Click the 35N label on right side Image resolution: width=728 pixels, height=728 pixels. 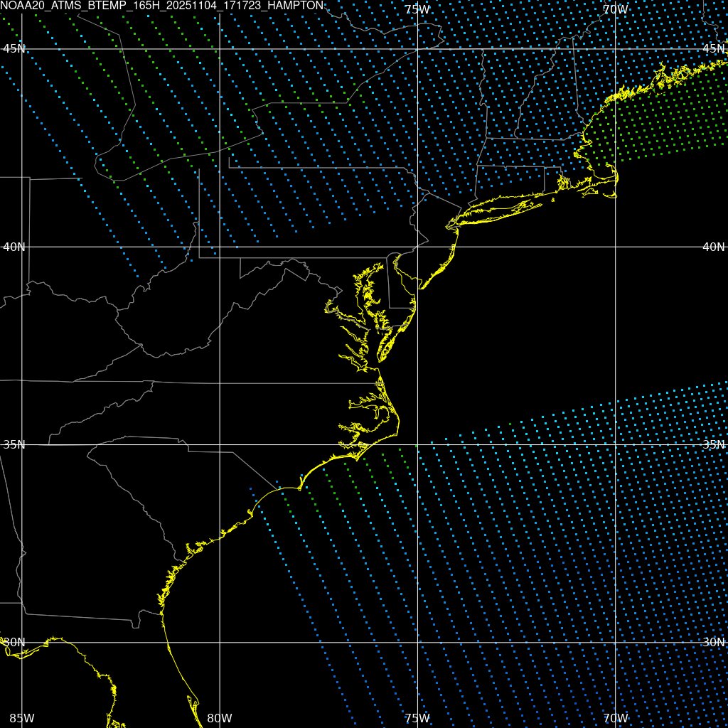pyautogui.click(x=713, y=444)
